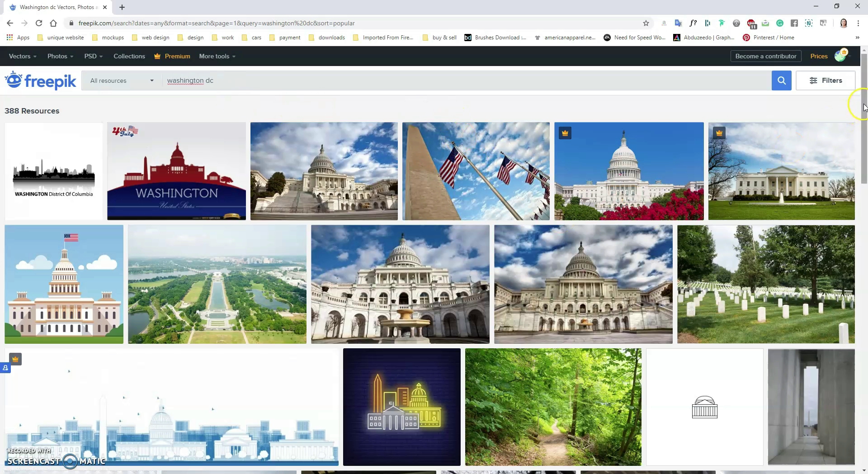Click the Google Translate extension icon
Screen dimensions: 868x474
pyautogui.click(x=679, y=23)
